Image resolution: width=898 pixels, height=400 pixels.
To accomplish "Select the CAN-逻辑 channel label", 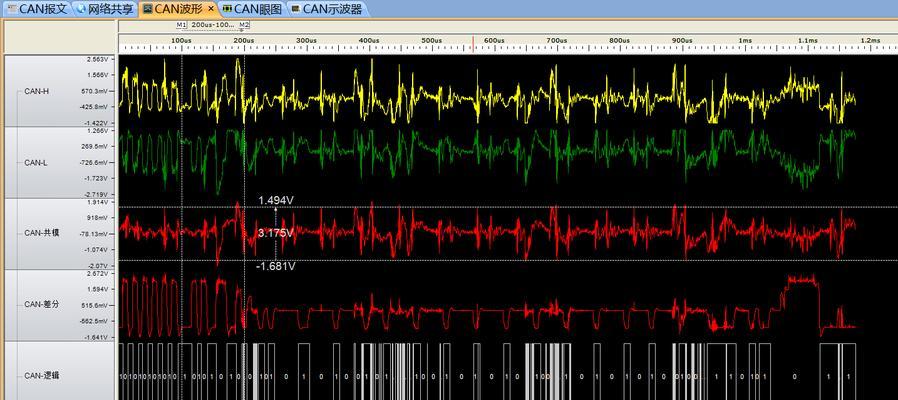I will tap(40, 376).
